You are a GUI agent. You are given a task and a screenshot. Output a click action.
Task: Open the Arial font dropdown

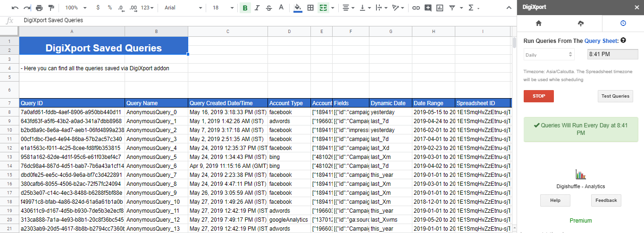coord(183,8)
